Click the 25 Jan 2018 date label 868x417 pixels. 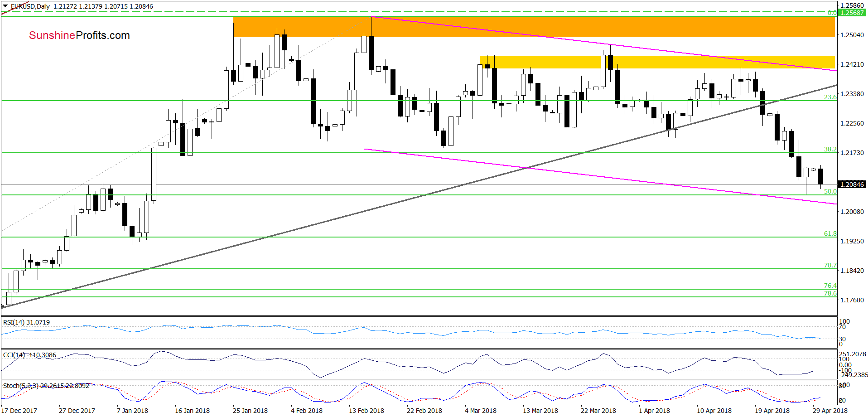(250, 411)
